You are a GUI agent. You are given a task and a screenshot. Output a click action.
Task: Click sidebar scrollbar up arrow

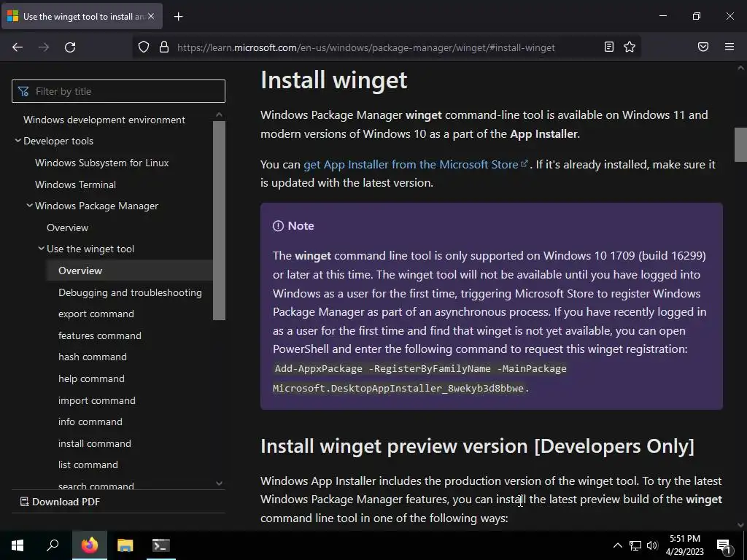pyautogui.click(x=219, y=114)
